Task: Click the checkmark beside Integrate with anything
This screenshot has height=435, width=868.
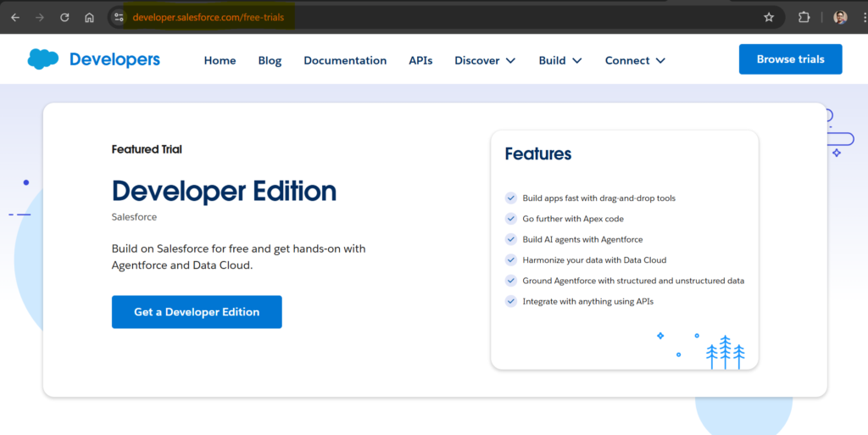Action: [x=511, y=302]
